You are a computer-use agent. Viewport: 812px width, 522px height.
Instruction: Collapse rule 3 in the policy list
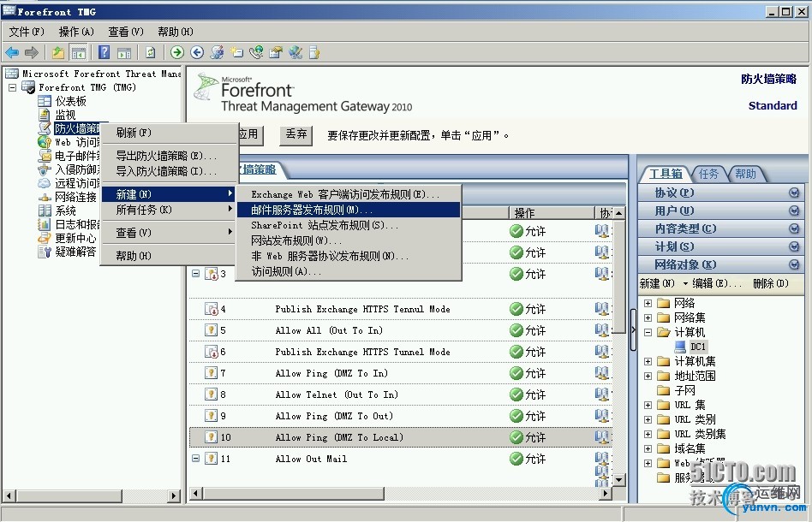point(196,273)
